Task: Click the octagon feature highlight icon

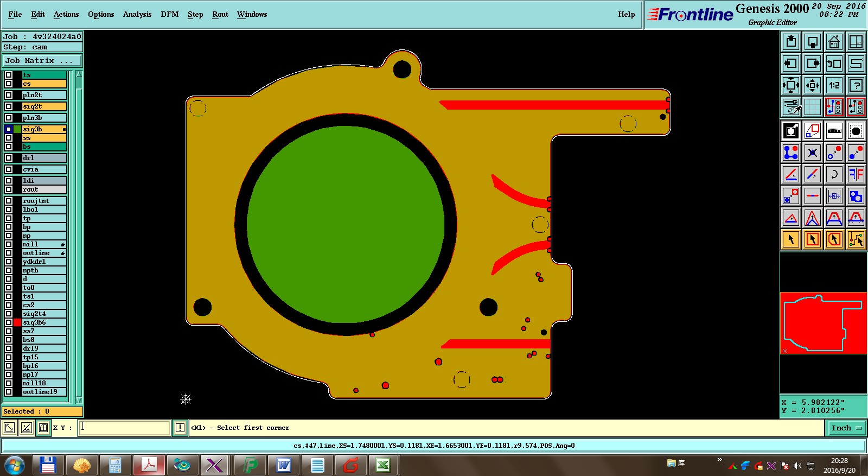Action: click(856, 131)
